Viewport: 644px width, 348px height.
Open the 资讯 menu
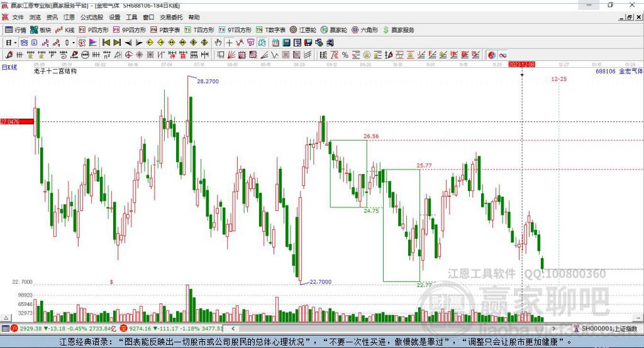click(x=52, y=17)
